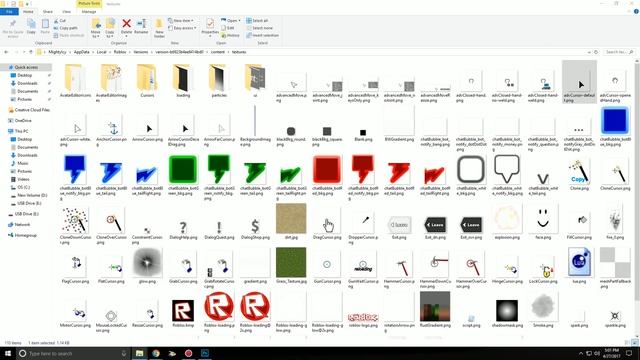Image resolution: width=640 pixels, height=360 pixels.
Task: Click the Picture Tools tab header
Action: (89, 4)
